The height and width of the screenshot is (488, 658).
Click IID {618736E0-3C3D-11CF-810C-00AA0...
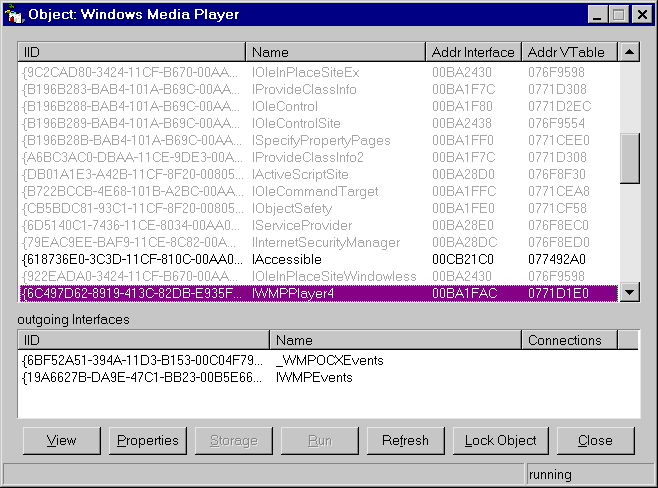point(132,259)
